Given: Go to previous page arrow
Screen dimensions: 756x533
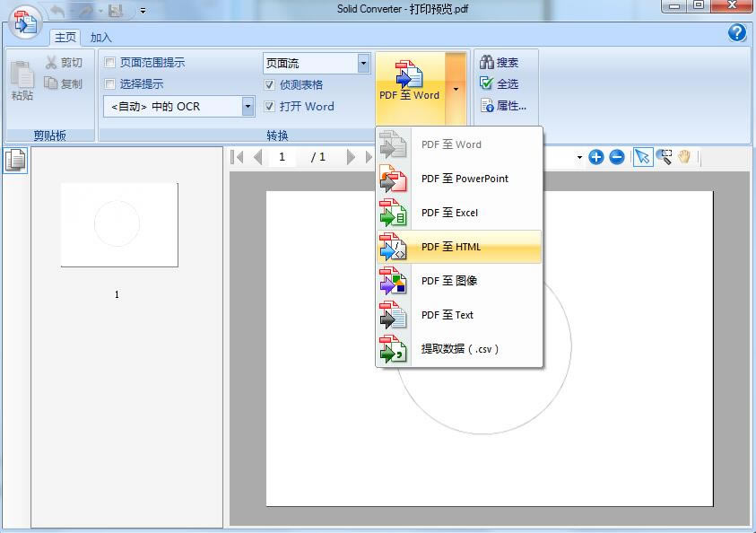Looking at the screenshot, I should tap(258, 157).
